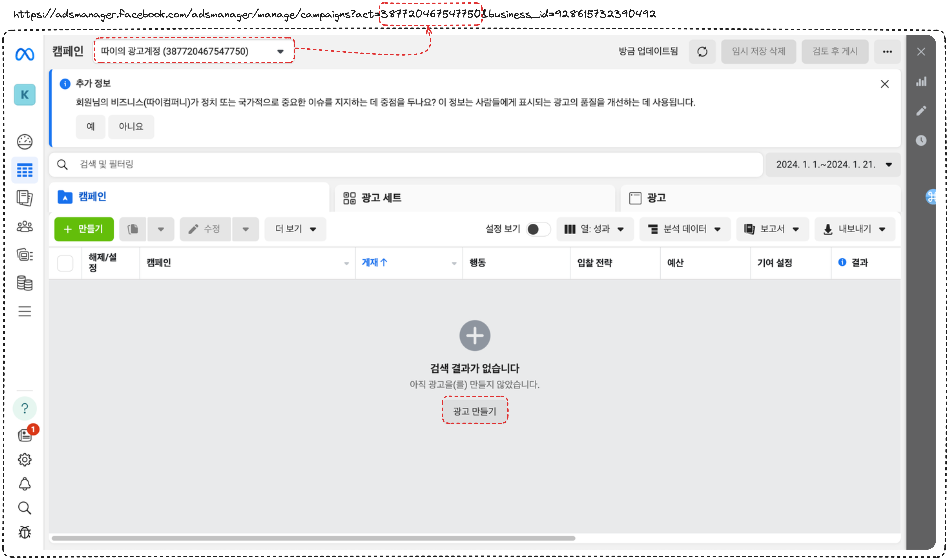
Task: Click the refresh icon button
Action: 702,51
